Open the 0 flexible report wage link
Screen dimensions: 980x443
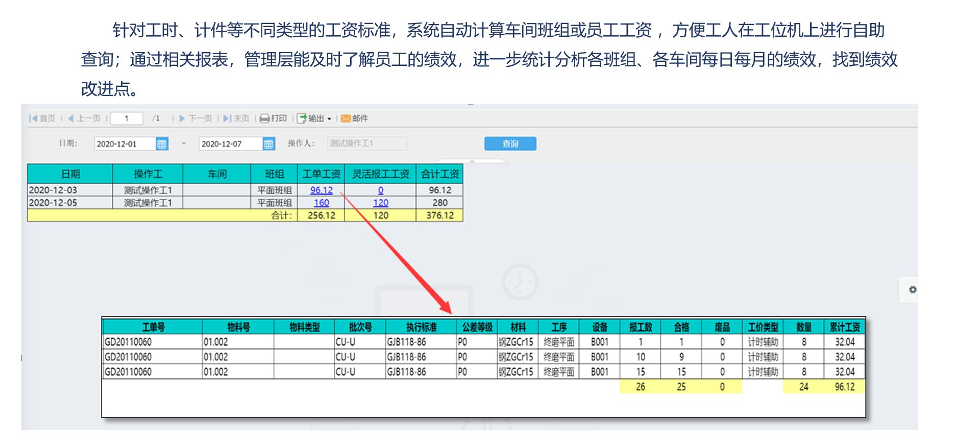point(380,190)
